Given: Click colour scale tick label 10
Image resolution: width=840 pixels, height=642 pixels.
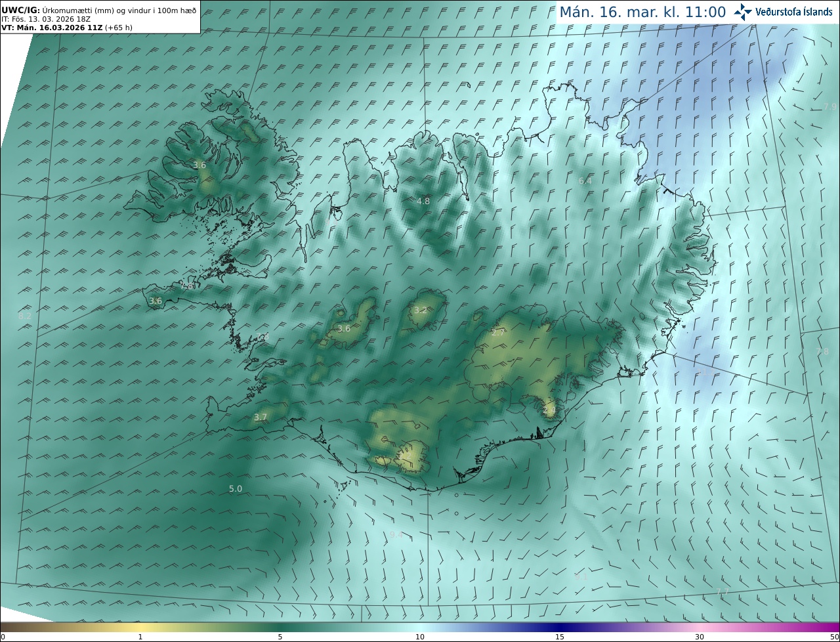Looking at the screenshot, I should 420,637.
